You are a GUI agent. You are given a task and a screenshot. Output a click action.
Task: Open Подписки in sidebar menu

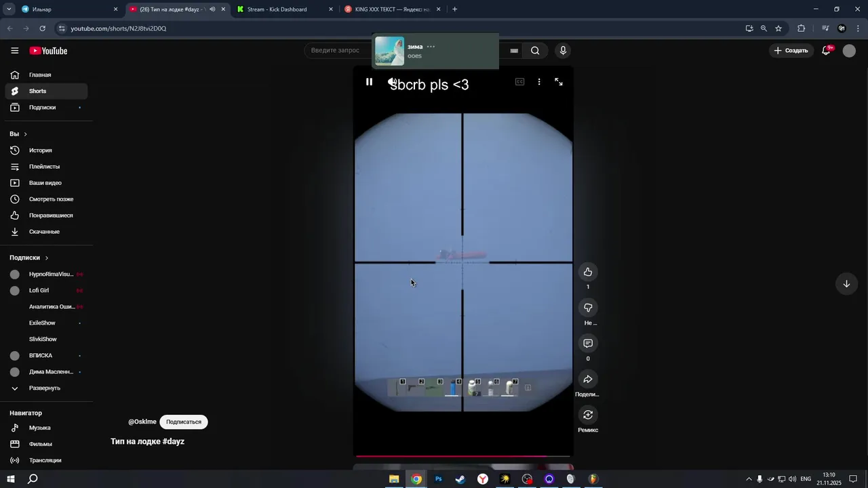point(46,107)
